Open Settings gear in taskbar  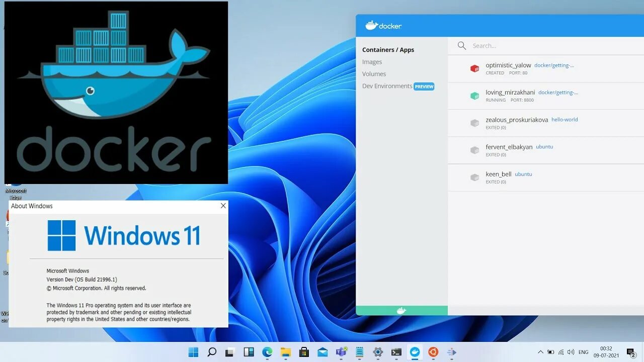[x=378, y=352]
